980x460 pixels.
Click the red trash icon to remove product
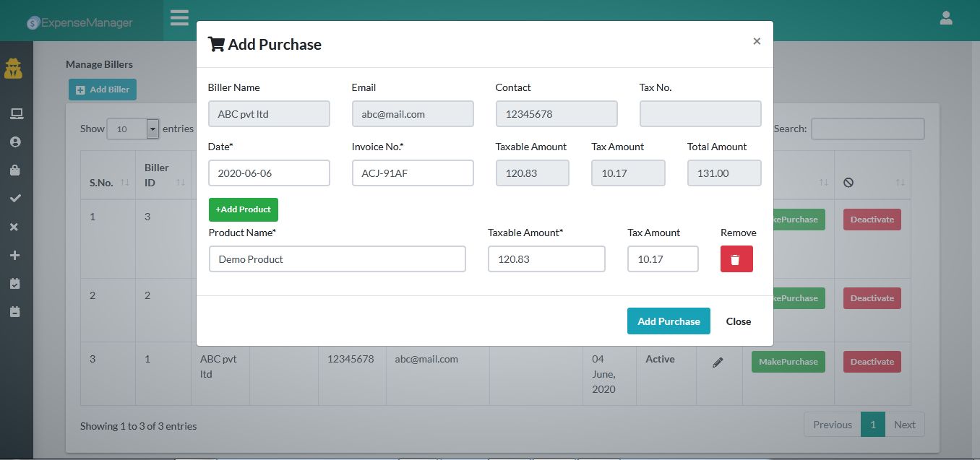coord(736,259)
